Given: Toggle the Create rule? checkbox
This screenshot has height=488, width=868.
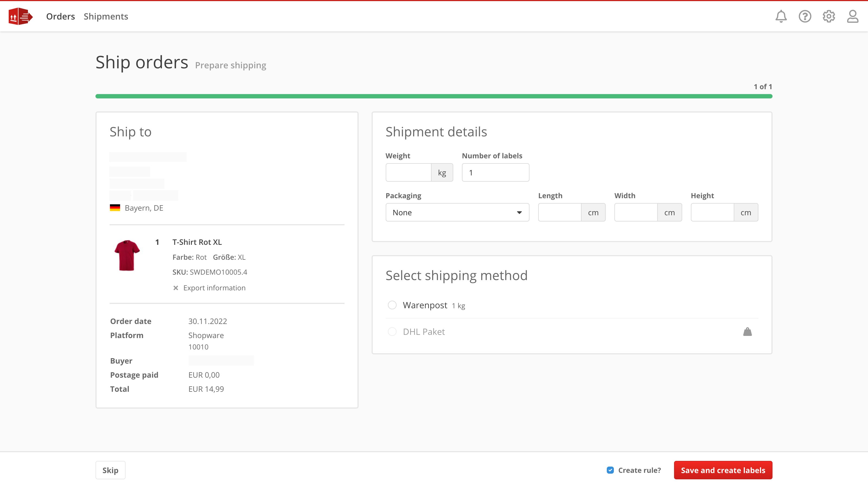Looking at the screenshot, I should [610, 470].
